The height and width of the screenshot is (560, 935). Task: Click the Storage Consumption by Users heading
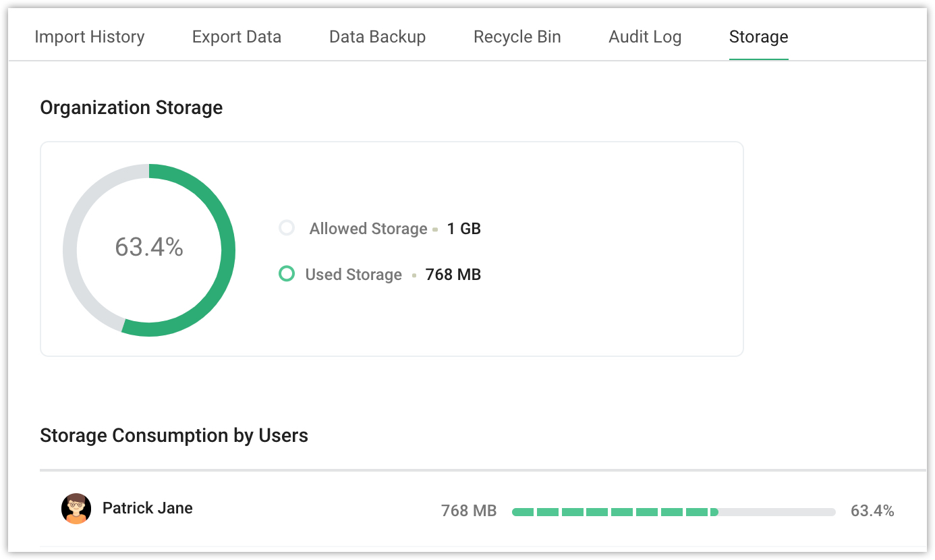coord(174,436)
